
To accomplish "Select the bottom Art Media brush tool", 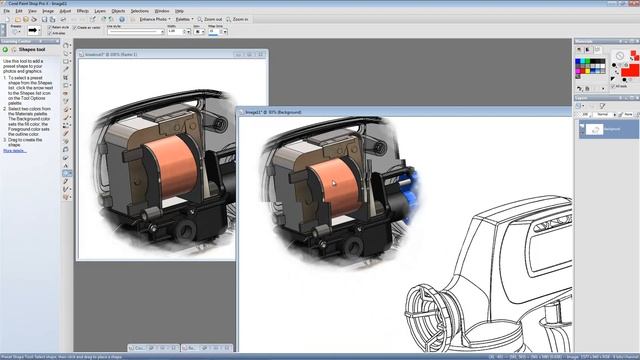I will pos(66,197).
